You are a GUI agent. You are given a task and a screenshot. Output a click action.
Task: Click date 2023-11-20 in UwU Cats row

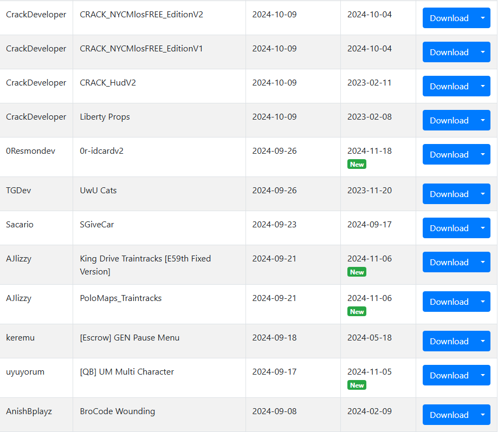coord(370,191)
